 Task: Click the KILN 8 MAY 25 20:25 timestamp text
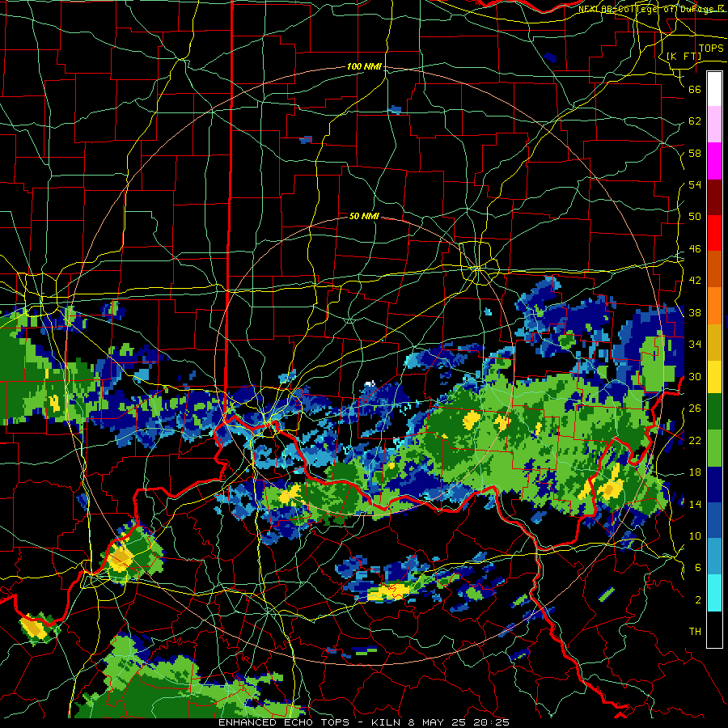(x=440, y=722)
